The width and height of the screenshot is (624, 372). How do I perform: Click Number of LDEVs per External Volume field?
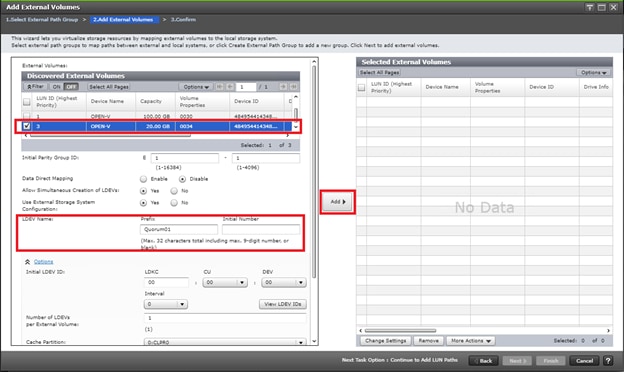[225, 318]
